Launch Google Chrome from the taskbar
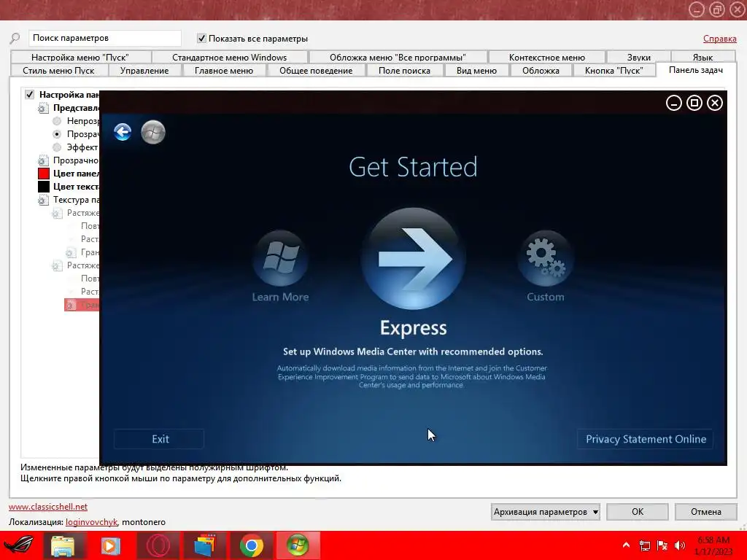 (252, 545)
